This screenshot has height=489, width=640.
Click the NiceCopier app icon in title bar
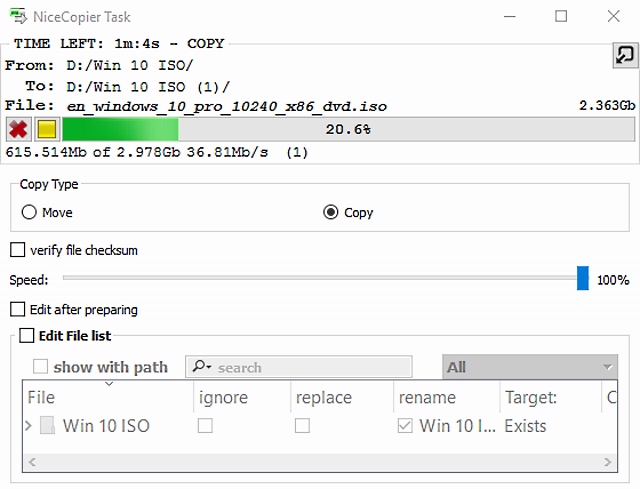[x=18, y=16]
